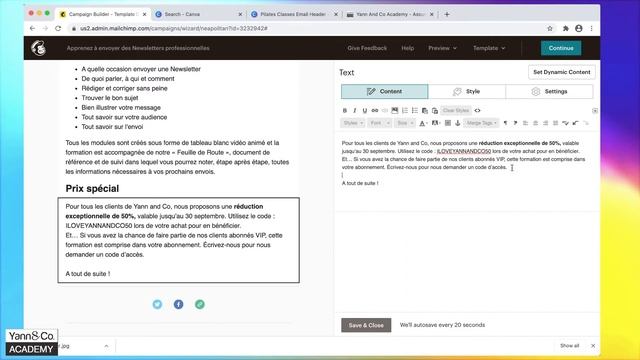Screen dimensions: 640x360
Task: Open the Chrome three-dot menu
Action: [x=591, y=29]
